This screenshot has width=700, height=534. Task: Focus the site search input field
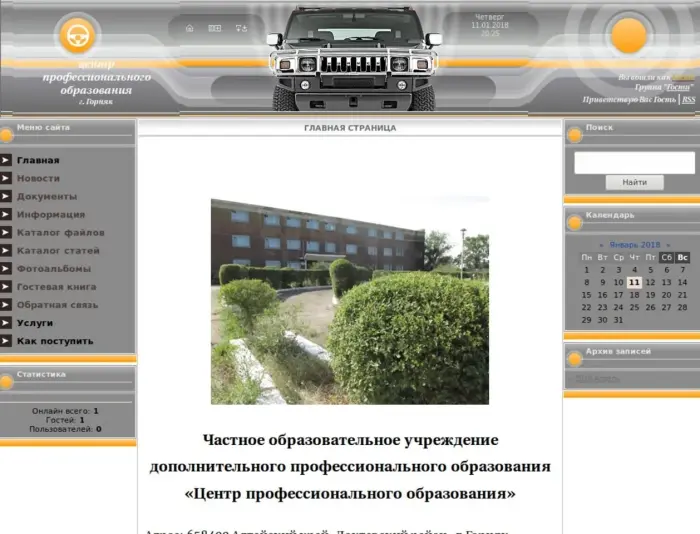coord(634,163)
